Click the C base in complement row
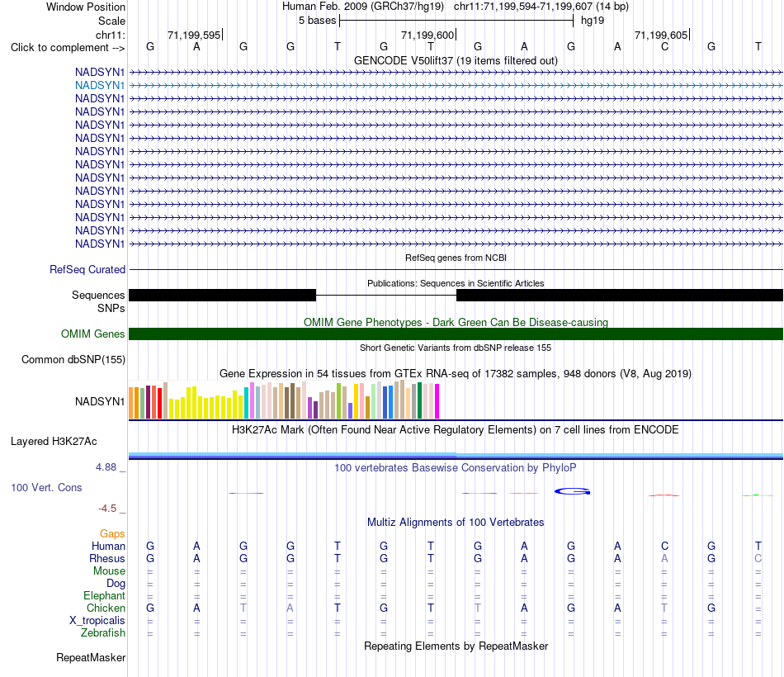The image size is (784, 677). (x=664, y=46)
